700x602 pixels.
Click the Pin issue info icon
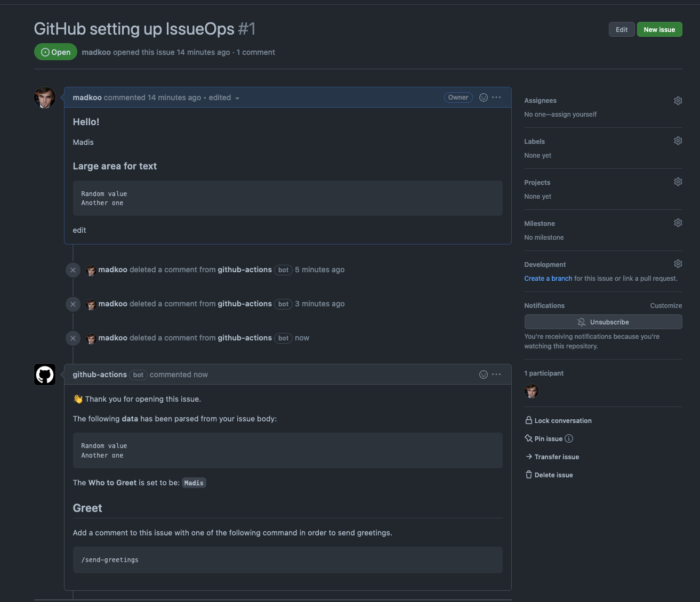(x=569, y=439)
